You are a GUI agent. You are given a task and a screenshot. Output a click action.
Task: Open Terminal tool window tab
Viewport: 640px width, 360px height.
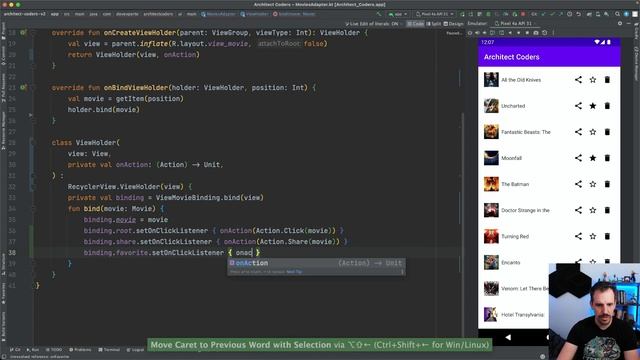tap(109, 350)
